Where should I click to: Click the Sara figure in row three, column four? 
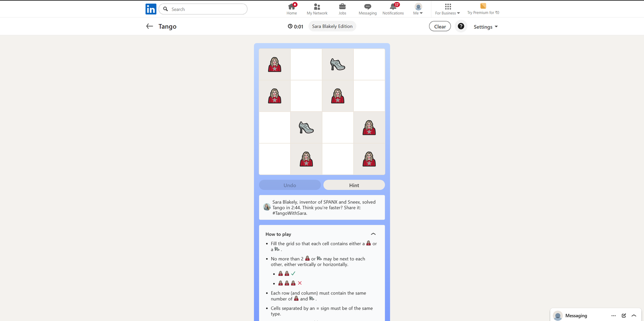click(369, 127)
